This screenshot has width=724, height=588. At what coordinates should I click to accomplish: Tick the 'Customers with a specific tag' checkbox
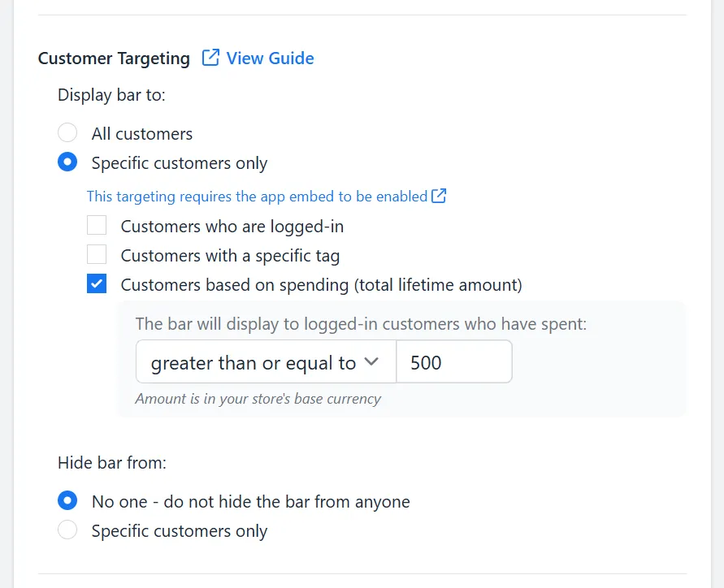coord(97,254)
